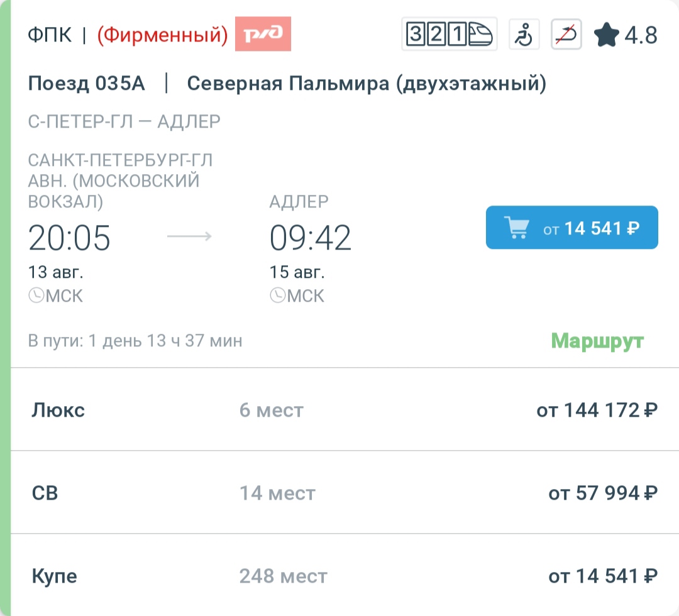
Task: Click the MSK clock icon under arrival date
Action: point(278,295)
